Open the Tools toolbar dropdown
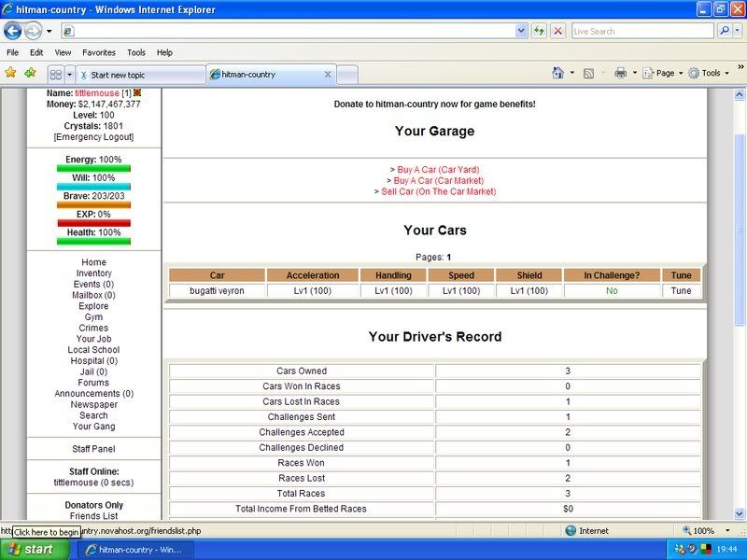The height and width of the screenshot is (560, 747). (x=712, y=73)
